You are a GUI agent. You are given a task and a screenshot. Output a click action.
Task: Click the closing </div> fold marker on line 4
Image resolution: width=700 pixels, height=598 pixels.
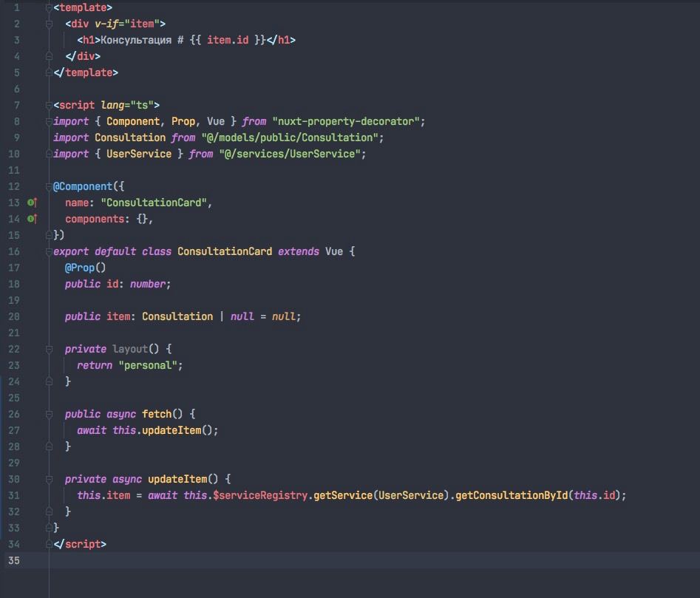click(x=49, y=56)
